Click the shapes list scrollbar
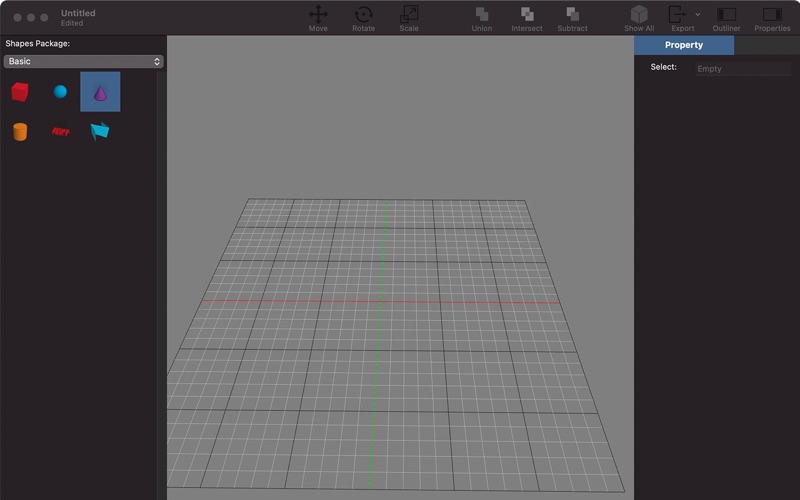 click(x=161, y=285)
